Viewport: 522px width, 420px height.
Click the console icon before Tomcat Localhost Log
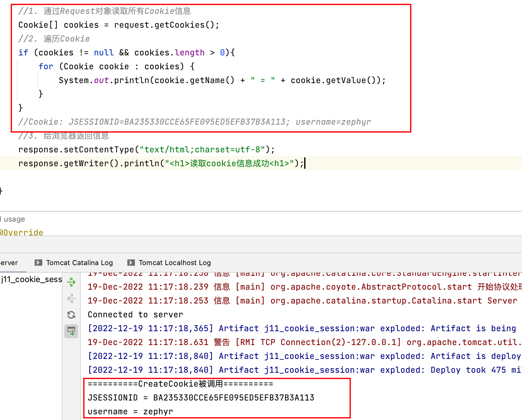tap(131, 263)
